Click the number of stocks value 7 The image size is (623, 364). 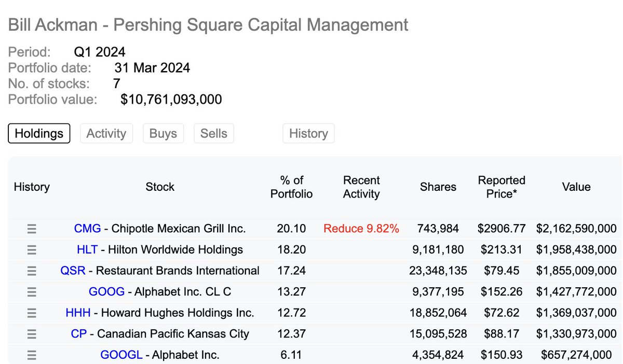(x=116, y=83)
